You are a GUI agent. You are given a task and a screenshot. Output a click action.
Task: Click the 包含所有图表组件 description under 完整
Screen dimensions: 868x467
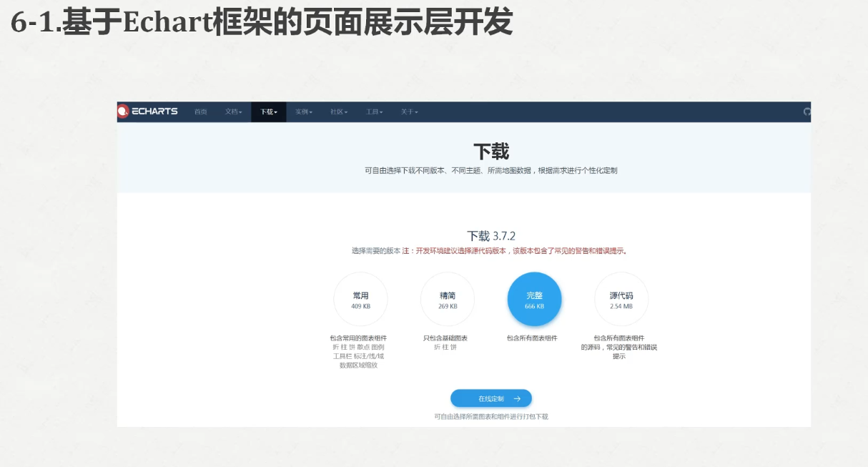[532, 338]
